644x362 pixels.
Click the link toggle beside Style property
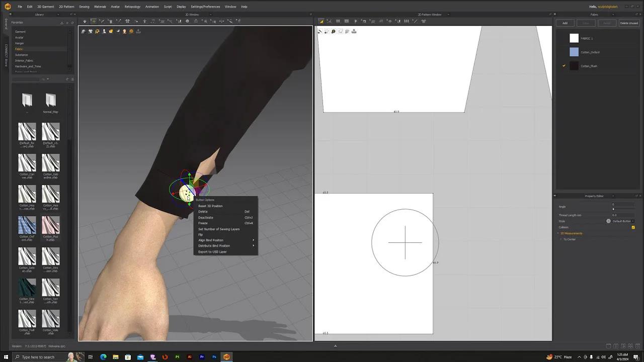(609, 221)
